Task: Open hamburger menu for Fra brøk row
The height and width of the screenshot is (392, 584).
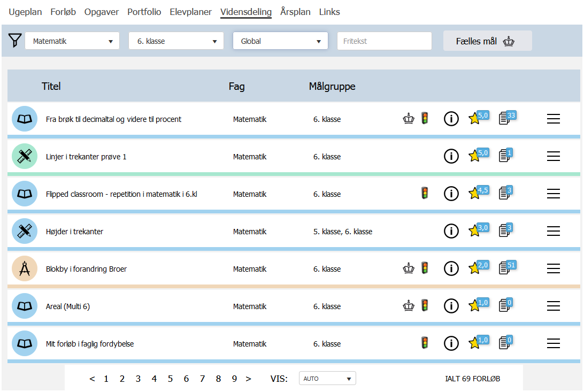Action: tap(554, 119)
